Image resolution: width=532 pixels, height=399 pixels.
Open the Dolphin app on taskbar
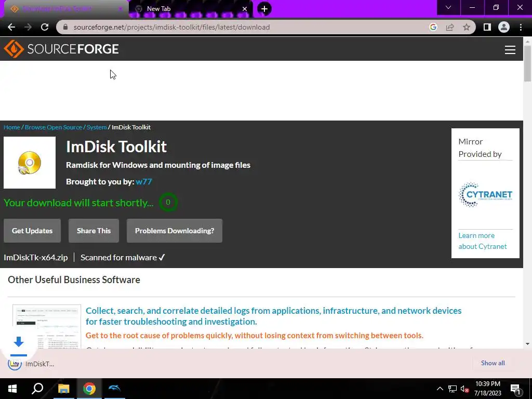[x=115, y=389]
